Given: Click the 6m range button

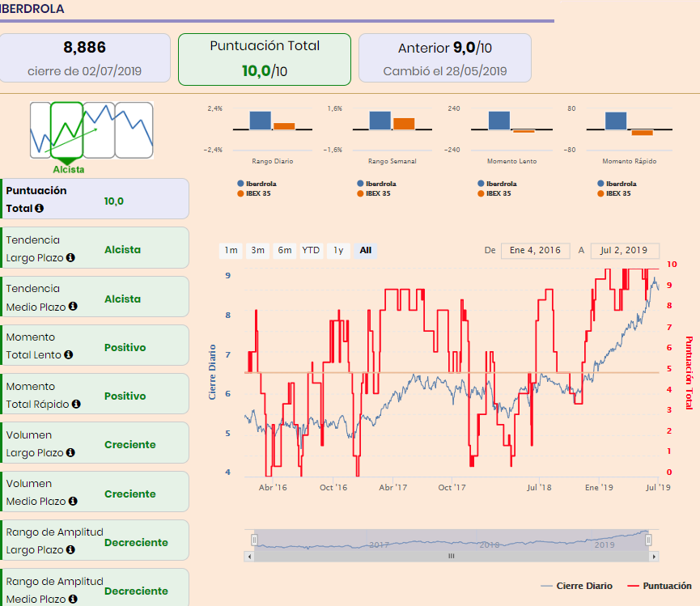Looking at the screenshot, I should [x=284, y=251].
